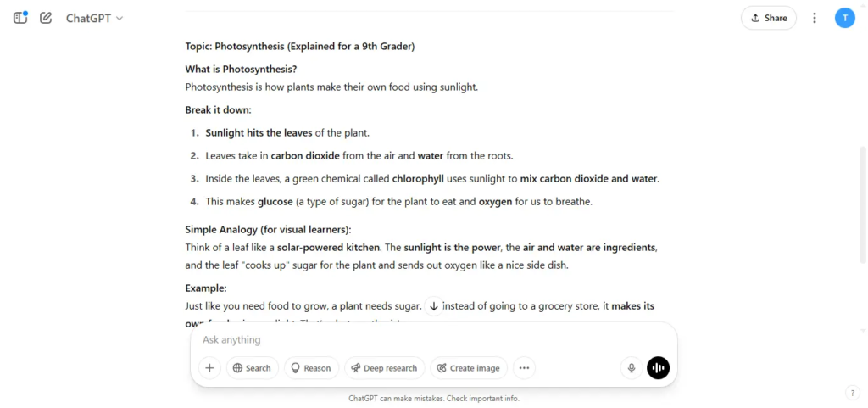Start voice mode with waveform button
The width and height of the screenshot is (868, 408).
pos(658,368)
